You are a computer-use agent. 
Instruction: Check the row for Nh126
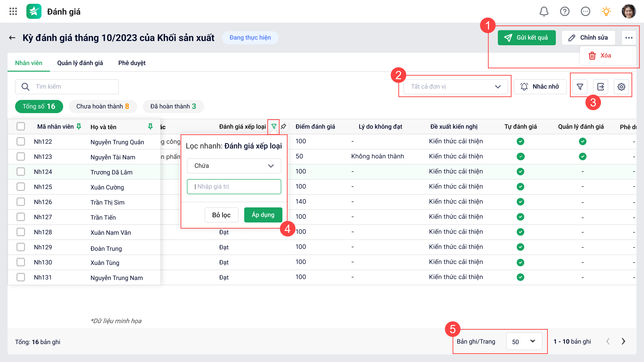21,202
